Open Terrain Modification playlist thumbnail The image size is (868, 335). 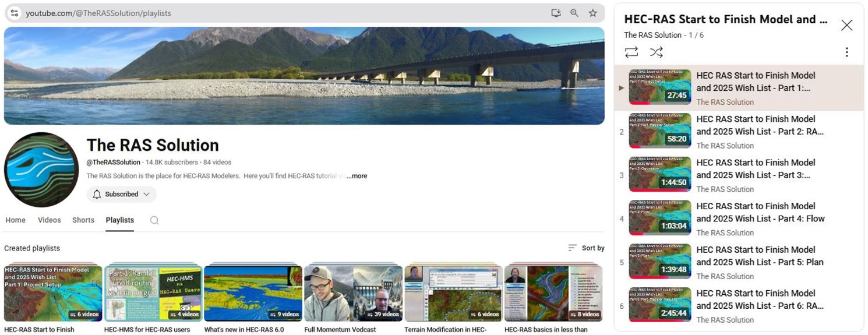pos(453,293)
